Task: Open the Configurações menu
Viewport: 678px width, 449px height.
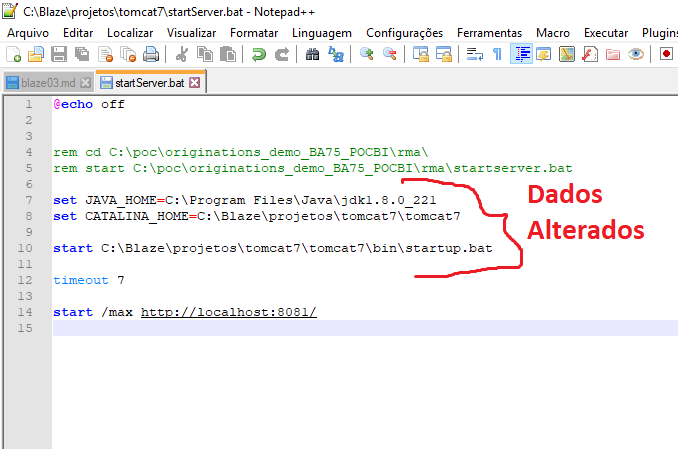Action: (x=404, y=33)
